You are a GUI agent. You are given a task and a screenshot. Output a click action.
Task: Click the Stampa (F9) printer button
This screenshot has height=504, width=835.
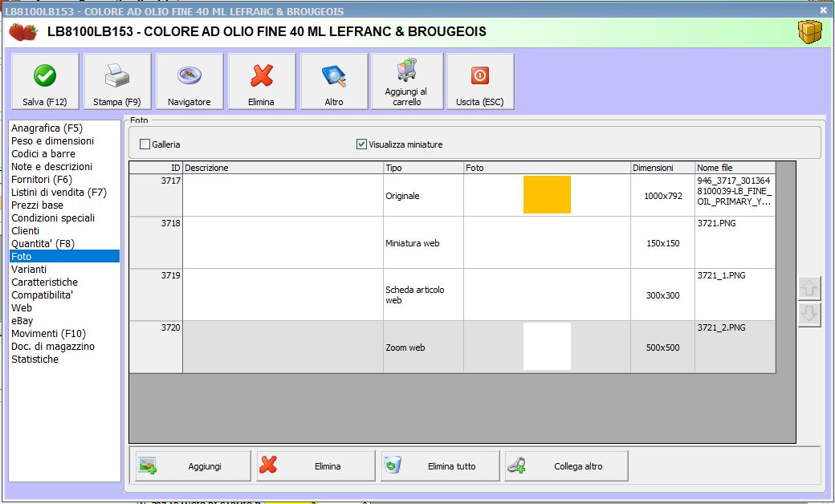pos(117,81)
